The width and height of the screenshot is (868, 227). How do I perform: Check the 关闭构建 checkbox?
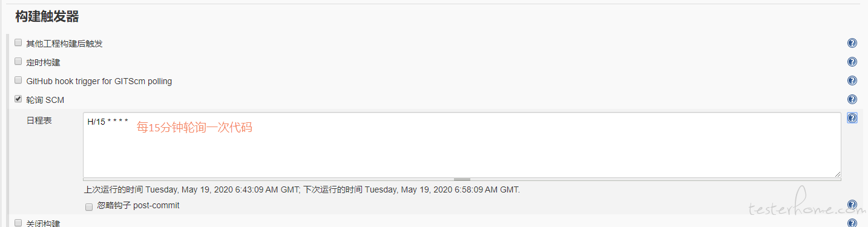(18, 223)
